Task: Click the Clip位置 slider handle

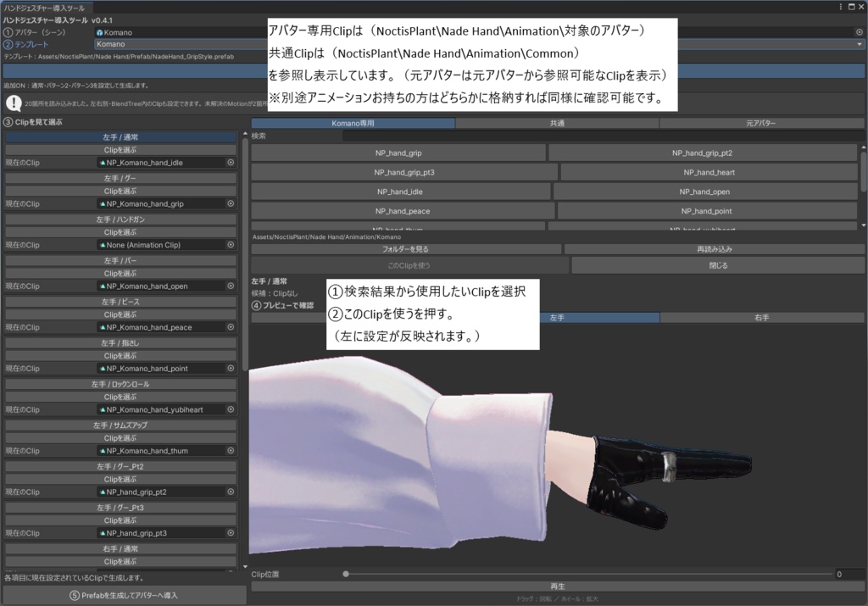Action: coord(346,574)
